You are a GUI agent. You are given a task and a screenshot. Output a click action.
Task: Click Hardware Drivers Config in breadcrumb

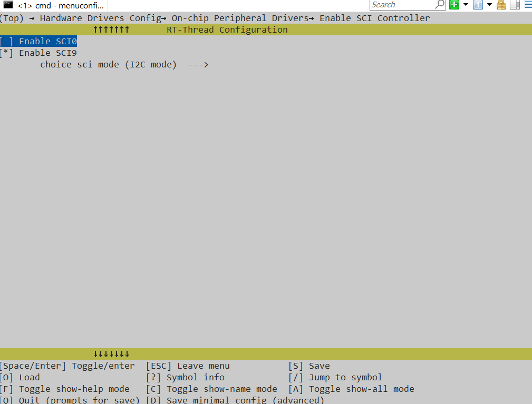coord(100,18)
